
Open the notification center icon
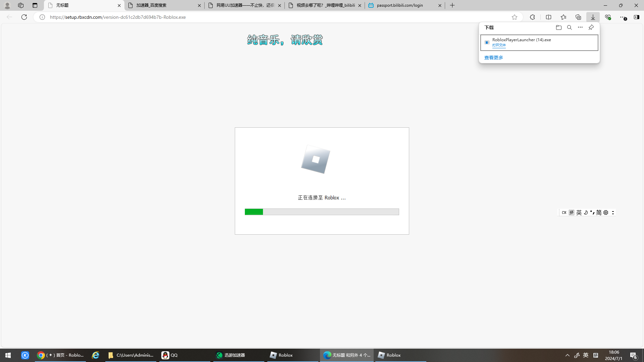[x=634, y=355]
